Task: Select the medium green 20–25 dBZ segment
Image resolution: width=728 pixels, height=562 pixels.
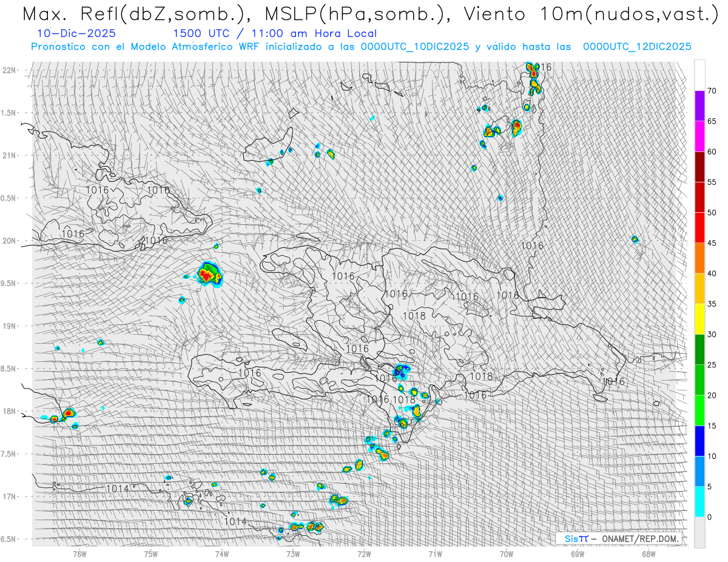Action: pyautogui.click(x=699, y=380)
